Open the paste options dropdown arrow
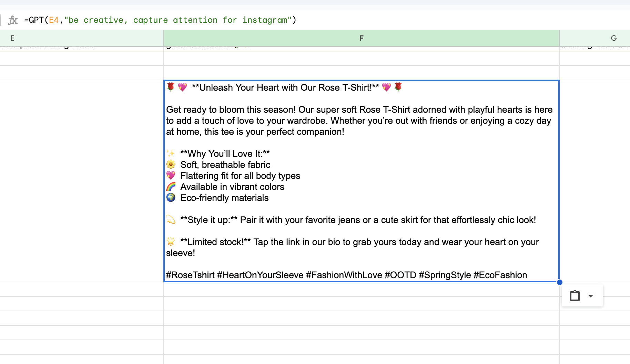Viewport: 630px width, 364px height. click(x=591, y=296)
